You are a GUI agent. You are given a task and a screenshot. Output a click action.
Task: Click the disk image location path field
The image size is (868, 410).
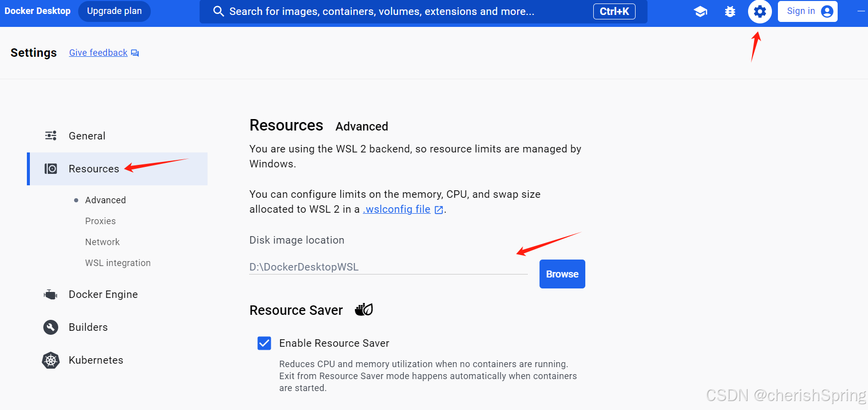[x=388, y=267]
